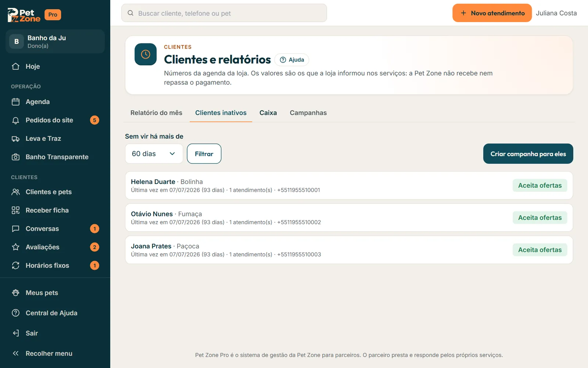Click the double chevron collapse menu icon

(x=15, y=353)
